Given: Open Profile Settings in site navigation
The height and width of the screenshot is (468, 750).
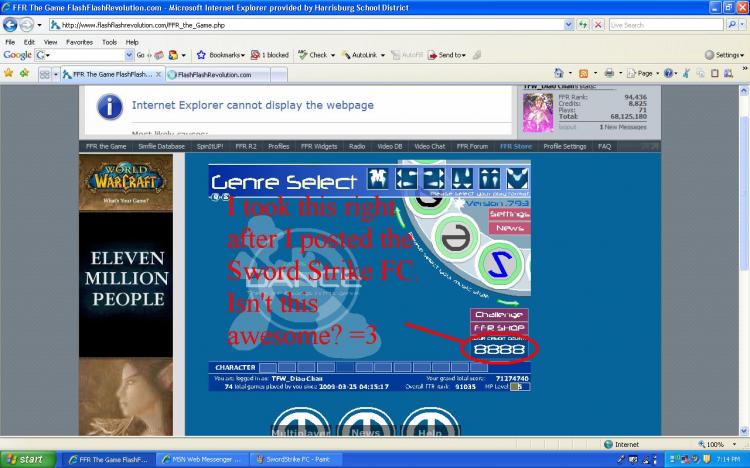Looking at the screenshot, I should (564, 146).
